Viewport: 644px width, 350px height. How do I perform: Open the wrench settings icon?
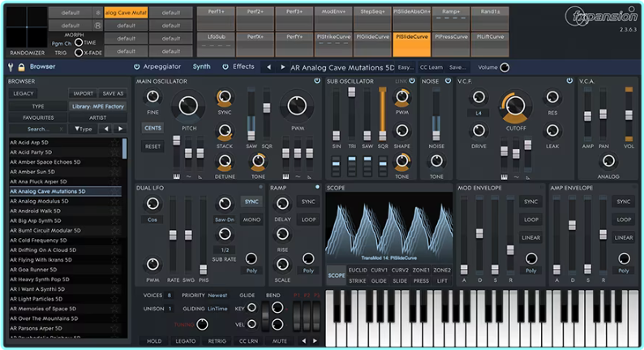[11, 67]
